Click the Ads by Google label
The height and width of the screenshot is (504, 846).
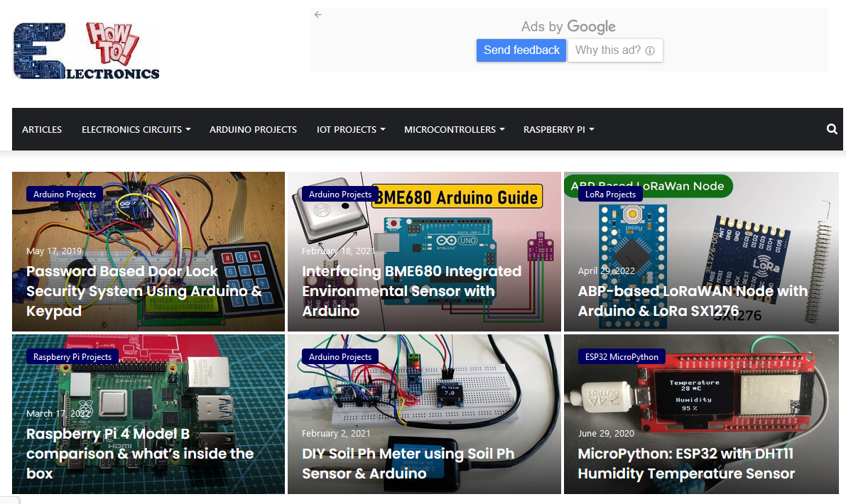pos(568,26)
